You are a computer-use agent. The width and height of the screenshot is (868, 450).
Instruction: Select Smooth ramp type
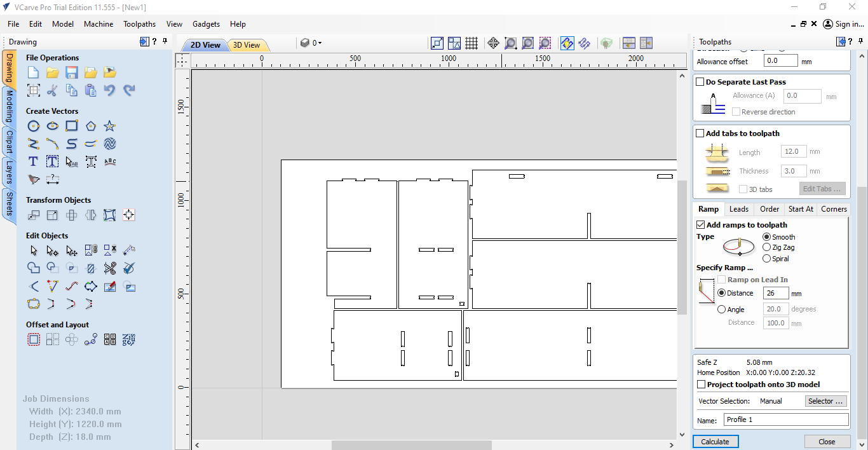click(767, 237)
